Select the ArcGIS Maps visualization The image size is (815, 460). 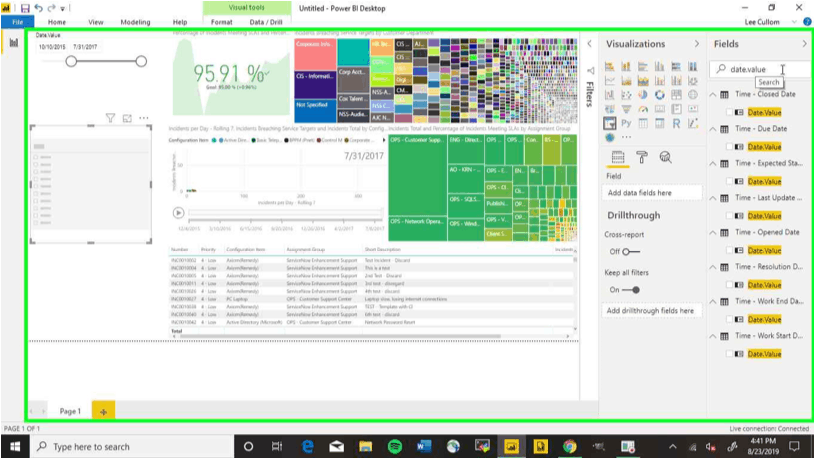click(x=610, y=137)
